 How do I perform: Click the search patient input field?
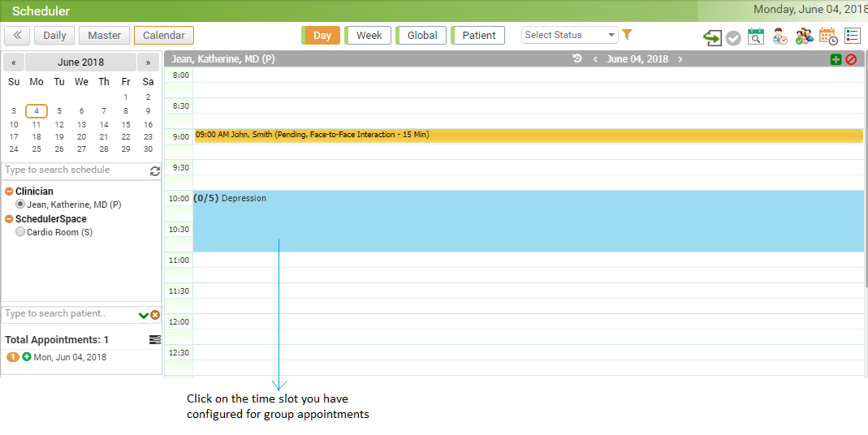tap(69, 314)
